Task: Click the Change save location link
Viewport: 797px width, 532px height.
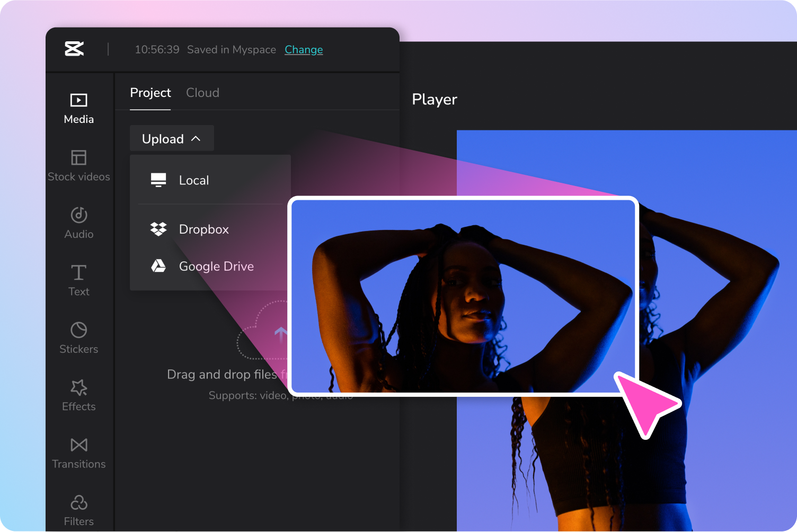Action: [x=304, y=49]
